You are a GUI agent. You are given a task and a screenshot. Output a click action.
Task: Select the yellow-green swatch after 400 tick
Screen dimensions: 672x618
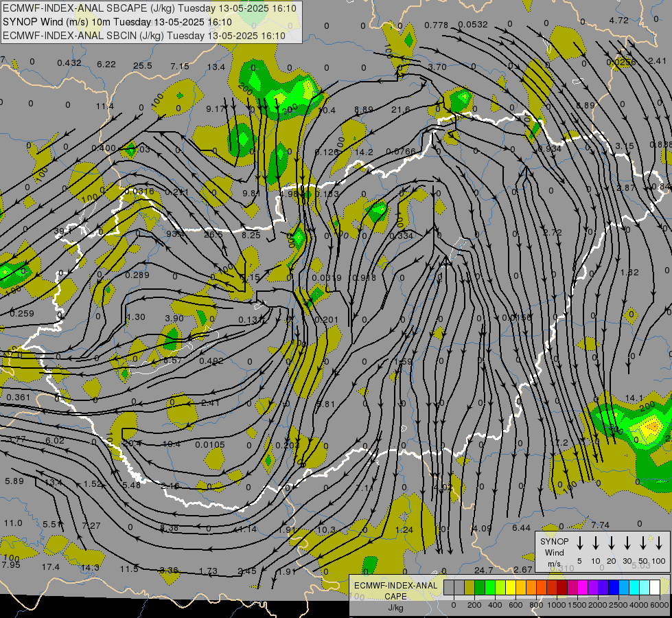(x=500, y=588)
